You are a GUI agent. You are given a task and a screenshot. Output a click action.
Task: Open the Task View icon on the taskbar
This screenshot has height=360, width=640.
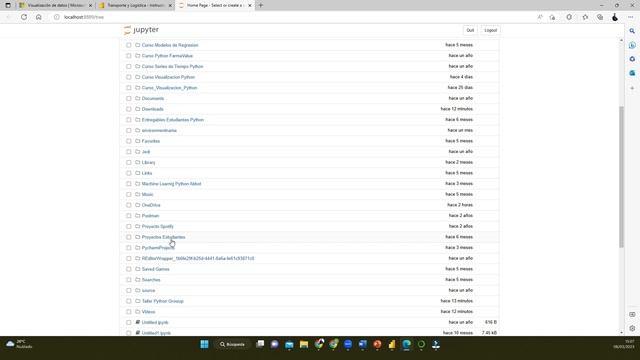pyautogui.click(x=260, y=344)
